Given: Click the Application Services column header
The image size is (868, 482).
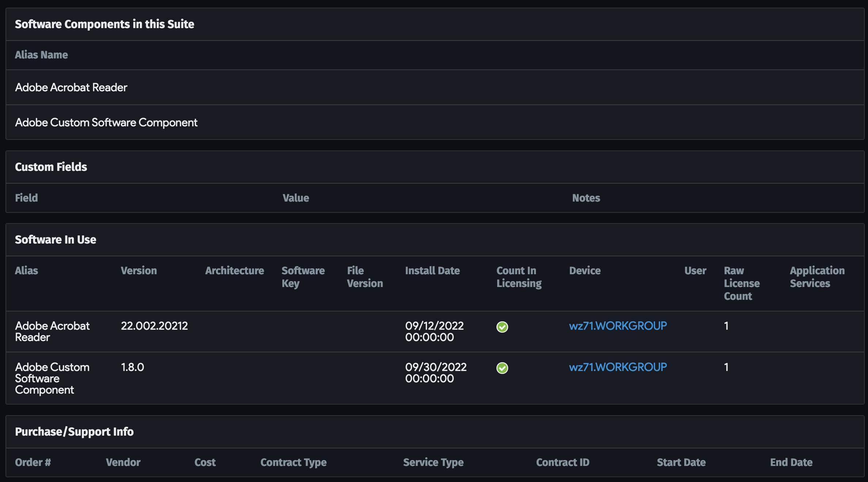Looking at the screenshot, I should (x=817, y=277).
